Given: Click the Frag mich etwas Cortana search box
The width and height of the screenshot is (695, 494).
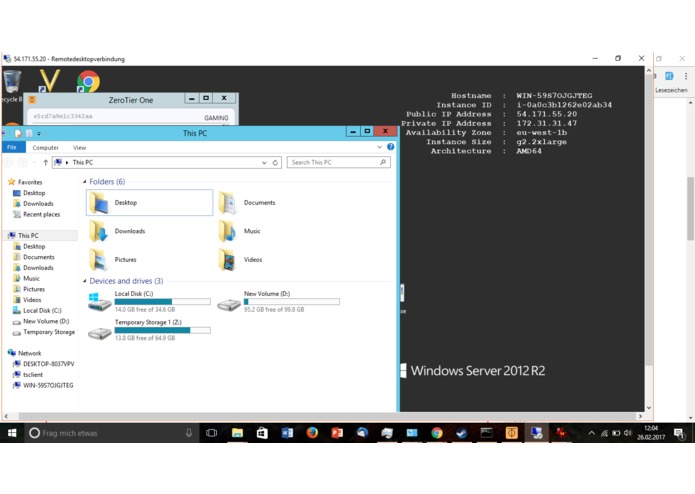Looking at the screenshot, I should coord(113,433).
